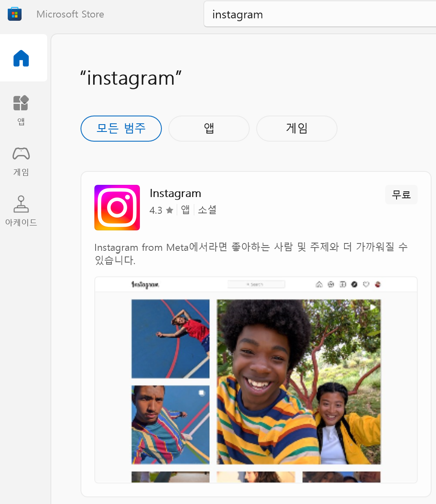Click the search box containing instagram
The image size is (436, 504).
(x=320, y=15)
